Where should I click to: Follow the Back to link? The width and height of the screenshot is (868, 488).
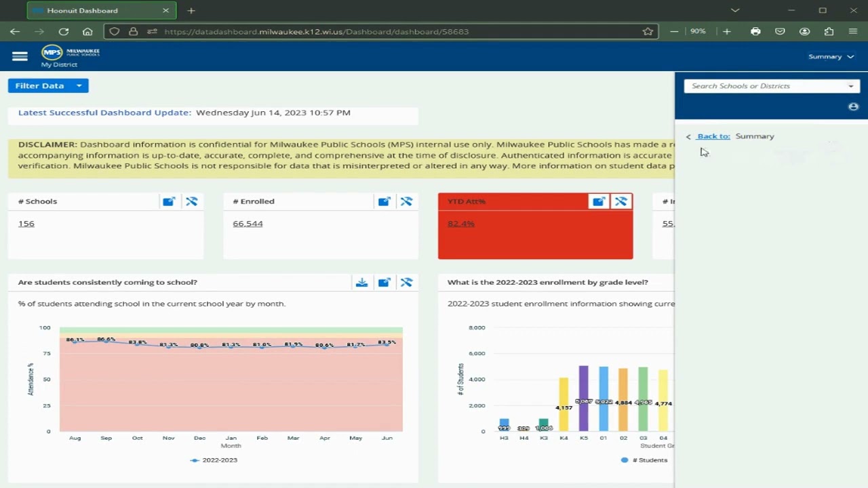point(713,136)
